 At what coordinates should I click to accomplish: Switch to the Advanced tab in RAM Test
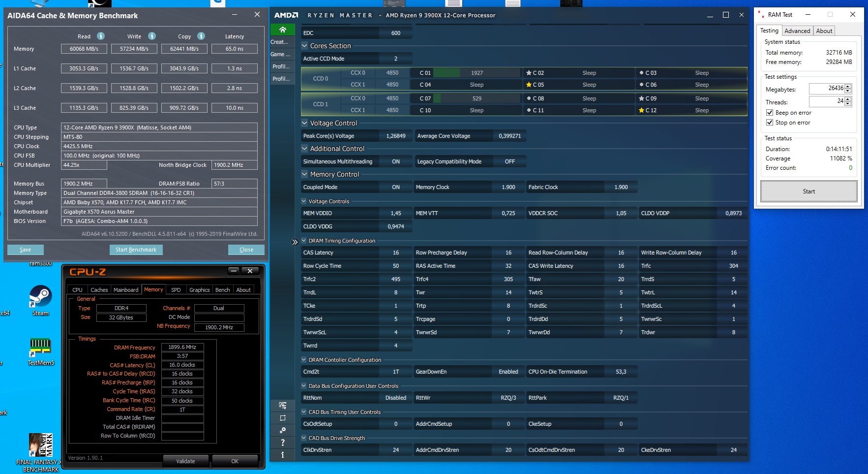click(797, 31)
